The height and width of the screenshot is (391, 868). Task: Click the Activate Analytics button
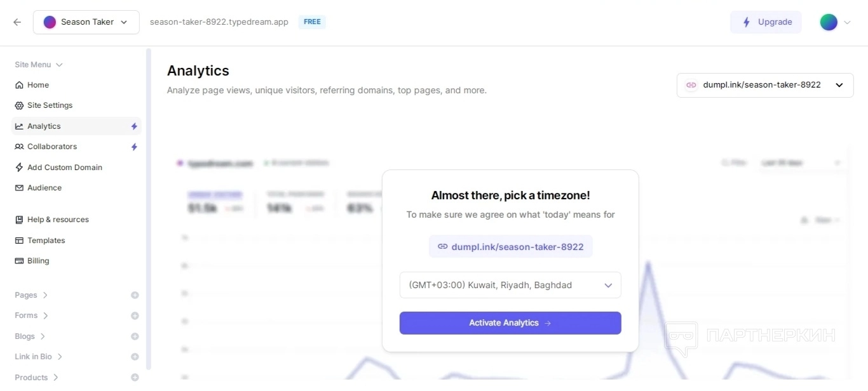point(510,323)
